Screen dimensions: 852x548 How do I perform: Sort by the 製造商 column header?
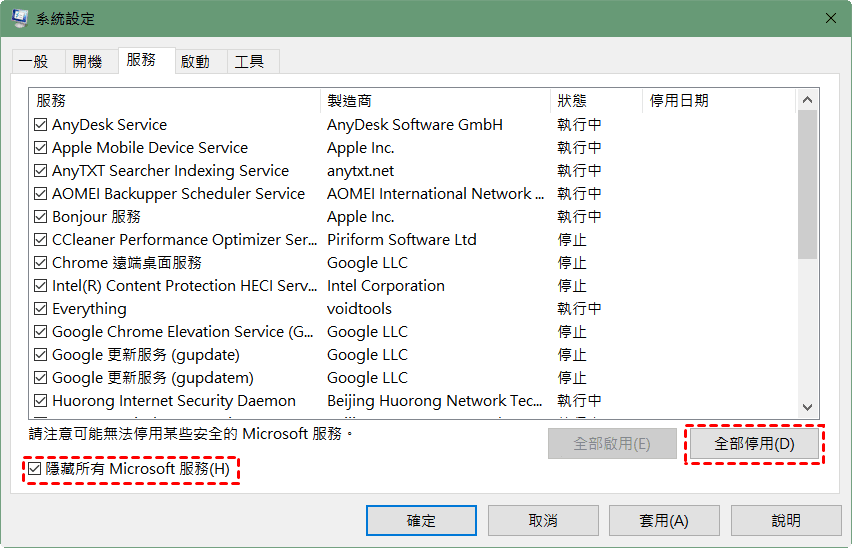click(x=436, y=101)
